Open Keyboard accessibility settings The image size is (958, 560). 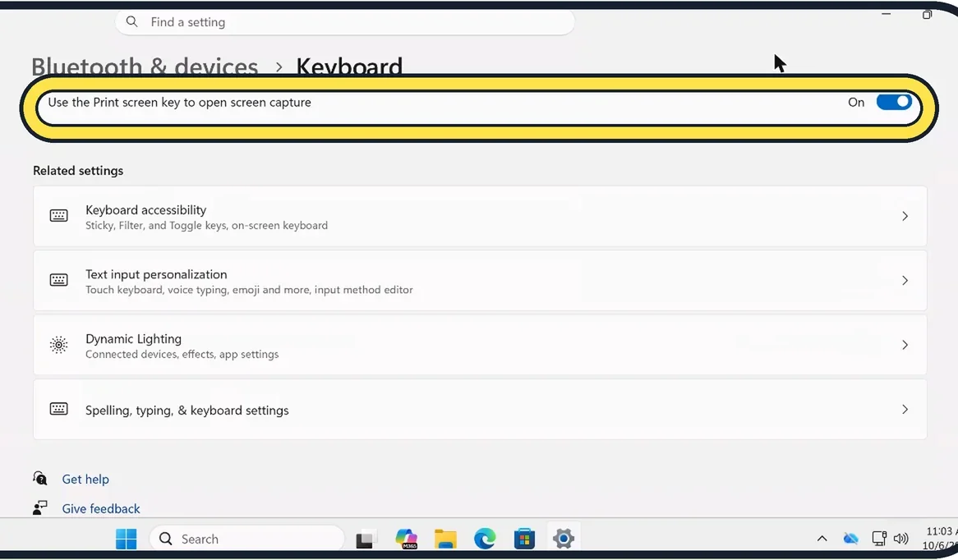click(x=480, y=216)
